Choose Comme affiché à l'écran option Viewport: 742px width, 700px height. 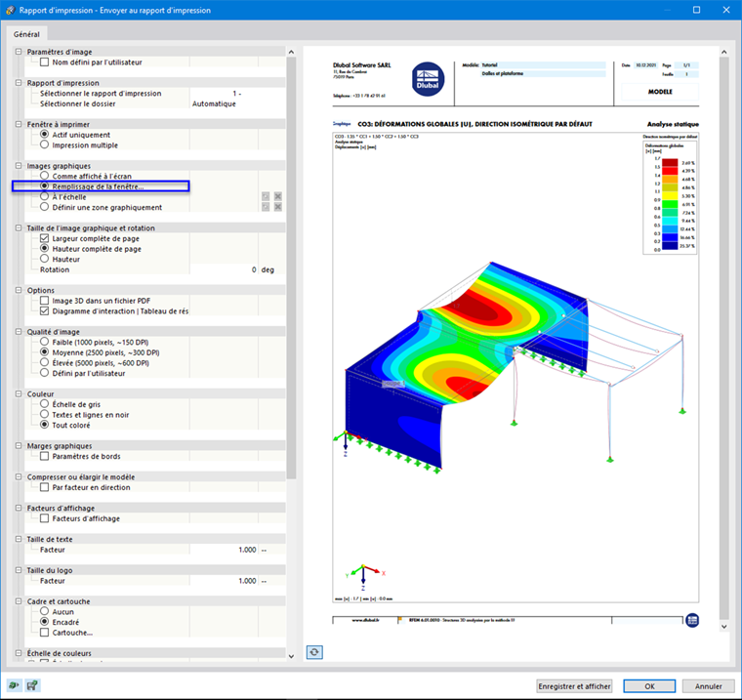(45, 176)
